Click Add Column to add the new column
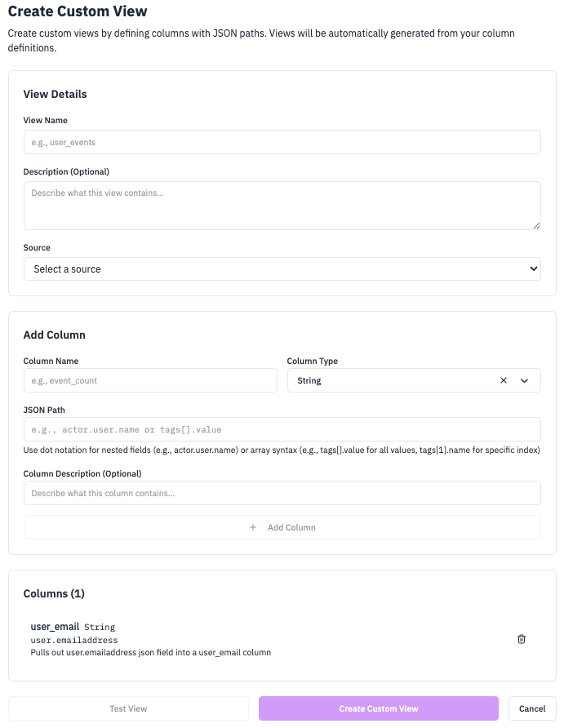573x728 pixels. 282,527
